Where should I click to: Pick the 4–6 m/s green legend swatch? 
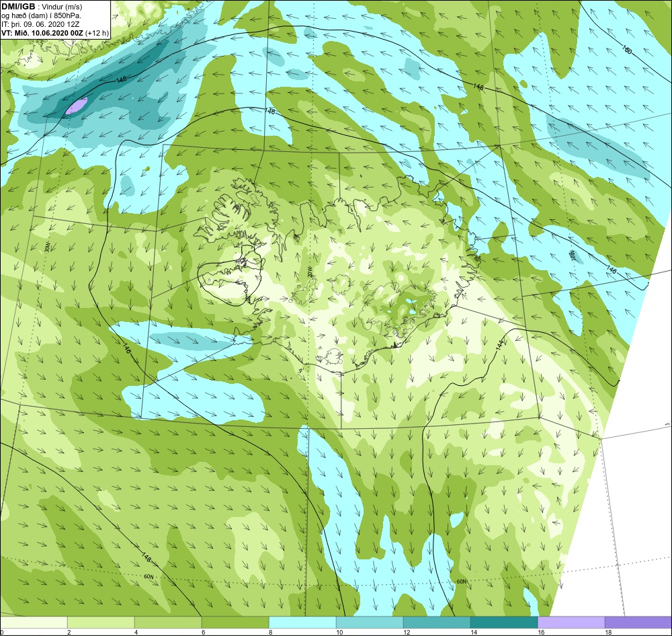coord(168,623)
